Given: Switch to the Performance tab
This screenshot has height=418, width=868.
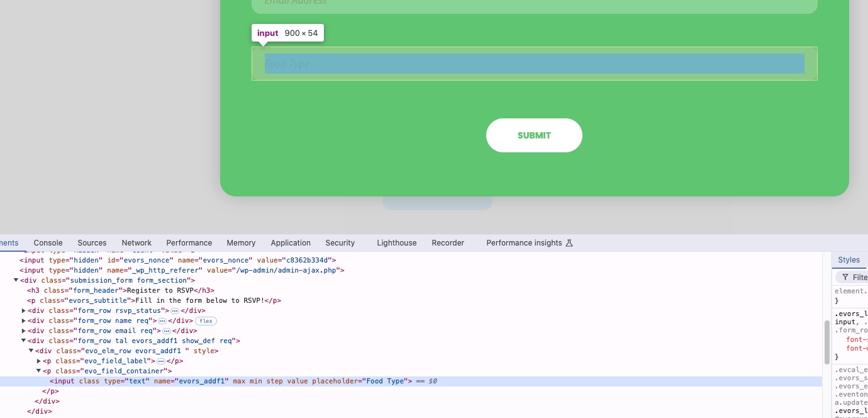Looking at the screenshot, I should point(189,243).
